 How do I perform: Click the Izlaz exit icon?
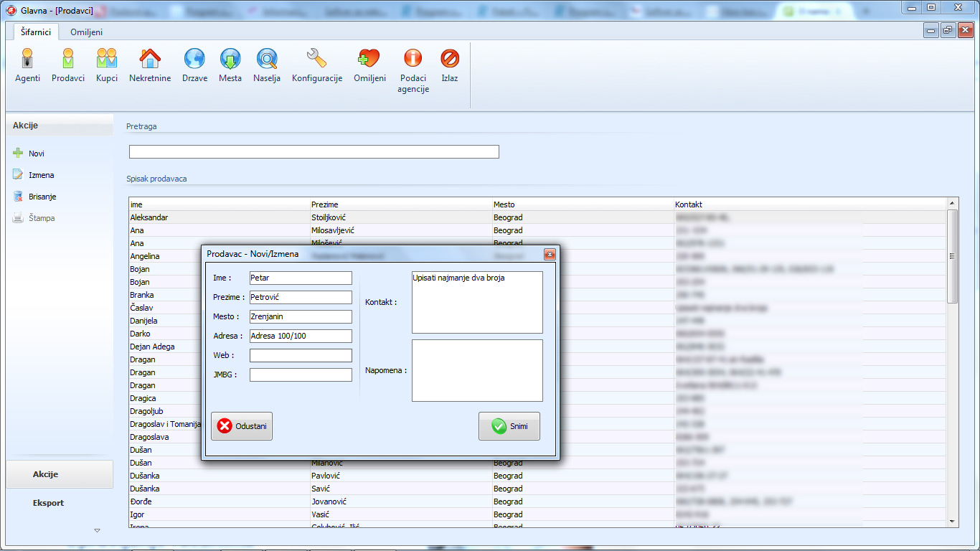click(450, 59)
